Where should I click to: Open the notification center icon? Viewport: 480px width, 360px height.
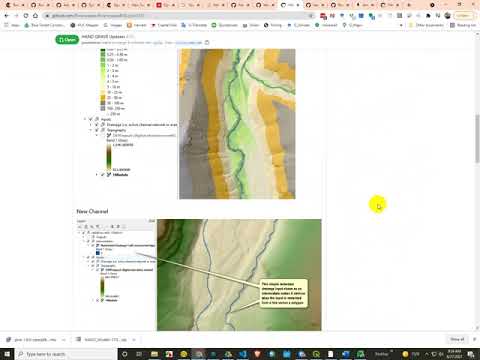[x=471, y=354]
